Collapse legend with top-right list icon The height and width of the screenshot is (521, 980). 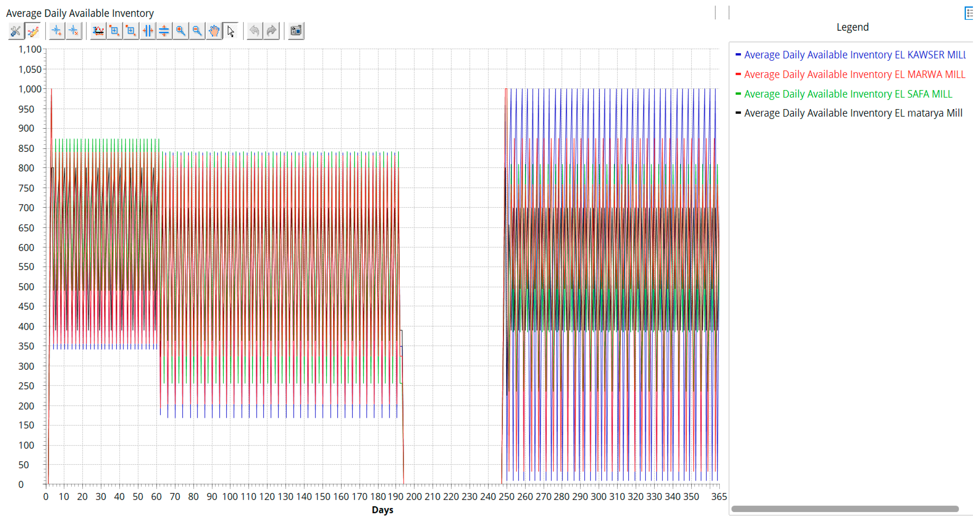[x=969, y=13]
